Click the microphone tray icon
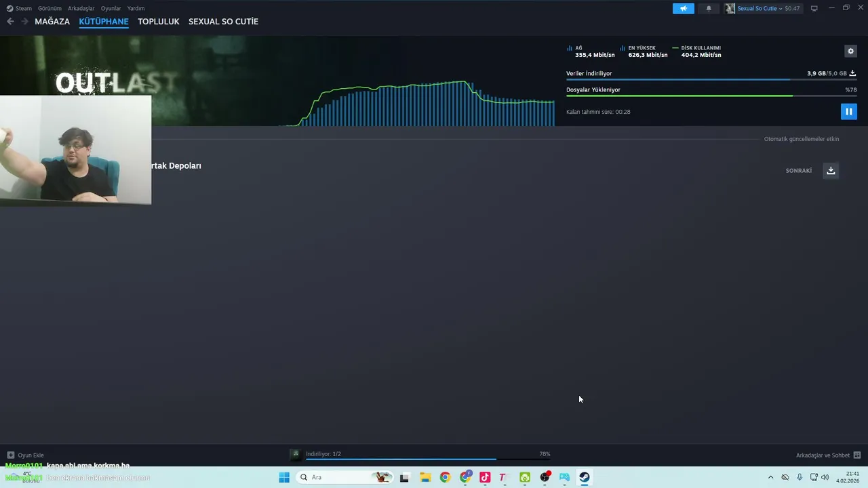868x488 pixels. [800, 477]
